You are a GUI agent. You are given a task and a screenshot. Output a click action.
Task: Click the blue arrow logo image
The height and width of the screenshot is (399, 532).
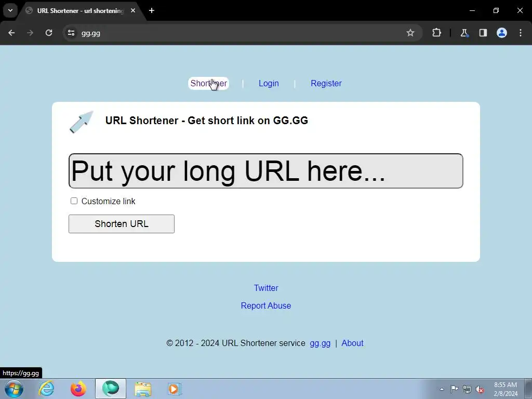coord(82,122)
